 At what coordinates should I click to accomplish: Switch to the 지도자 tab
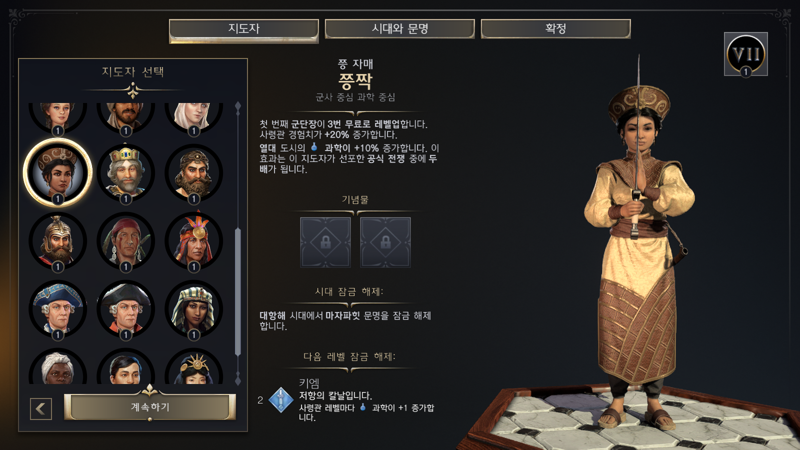(x=244, y=29)
